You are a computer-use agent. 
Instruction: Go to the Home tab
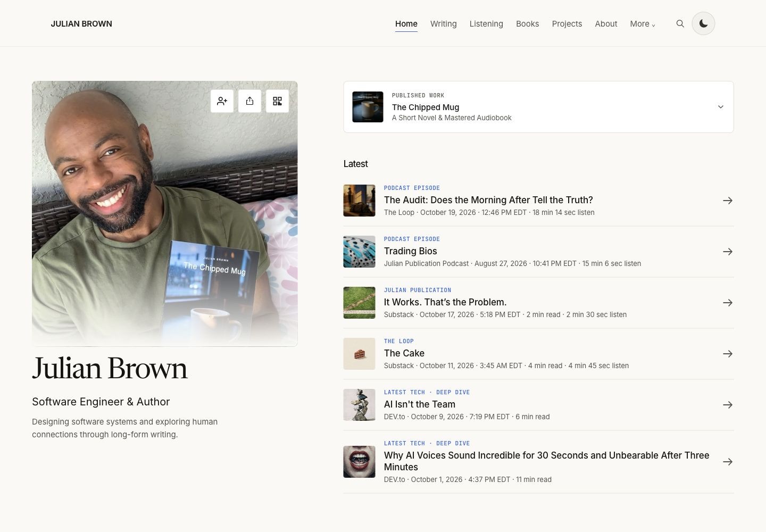[x=406, y=24]
